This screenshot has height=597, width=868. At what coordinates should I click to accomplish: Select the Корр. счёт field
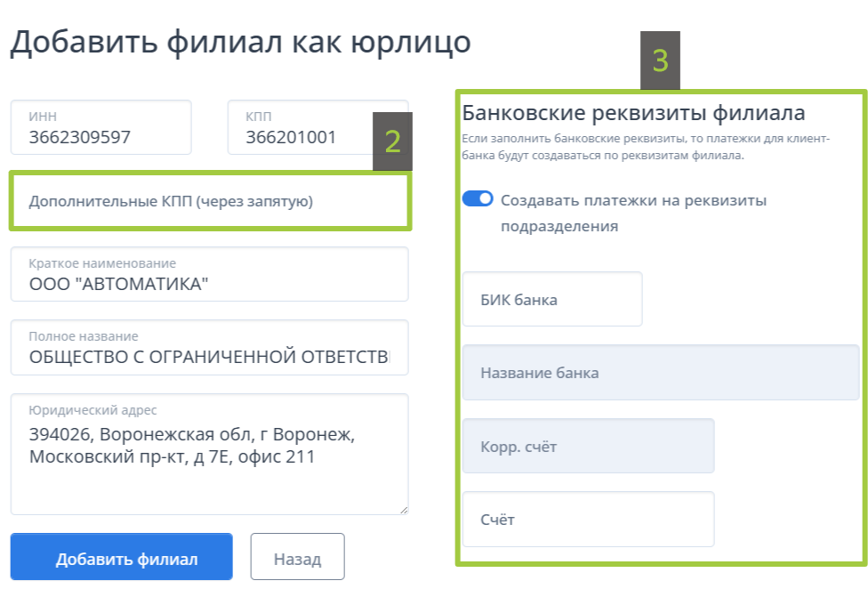click(589, 446)
